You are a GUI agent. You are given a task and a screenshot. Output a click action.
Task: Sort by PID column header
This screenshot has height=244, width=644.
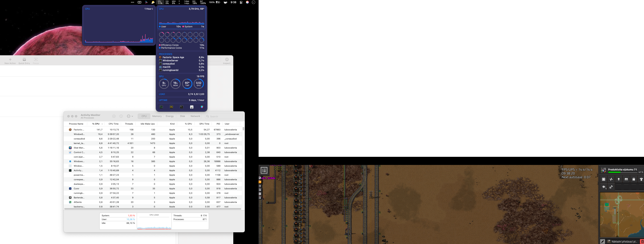[218, 124]
